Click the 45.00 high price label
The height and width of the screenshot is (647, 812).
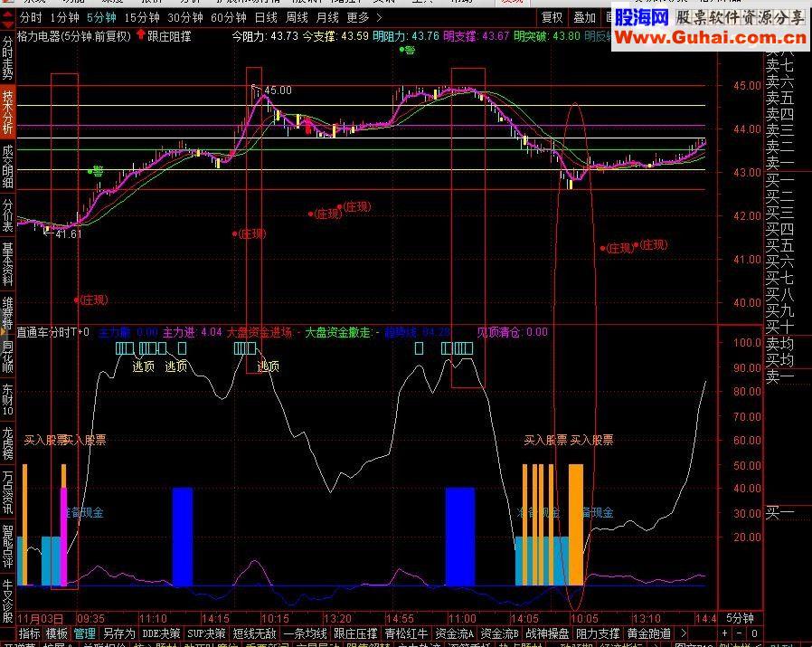tap(278, 90)
